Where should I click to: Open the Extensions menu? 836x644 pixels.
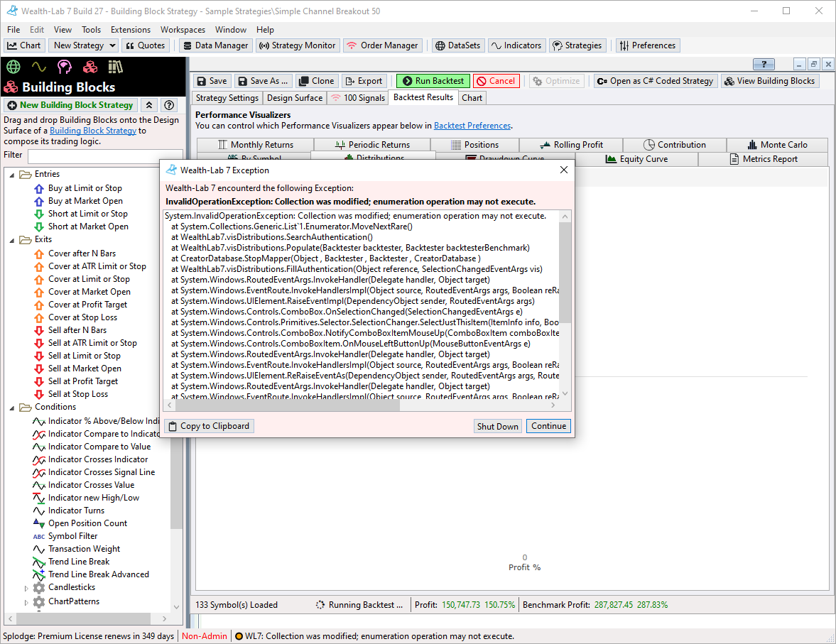pyautogui.click(x=131, y=30)
